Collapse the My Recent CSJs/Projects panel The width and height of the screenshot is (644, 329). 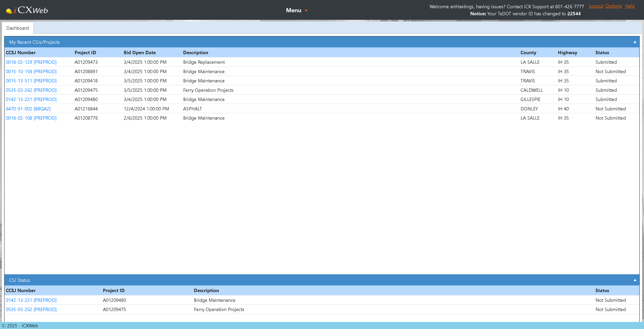click(635, 42)
